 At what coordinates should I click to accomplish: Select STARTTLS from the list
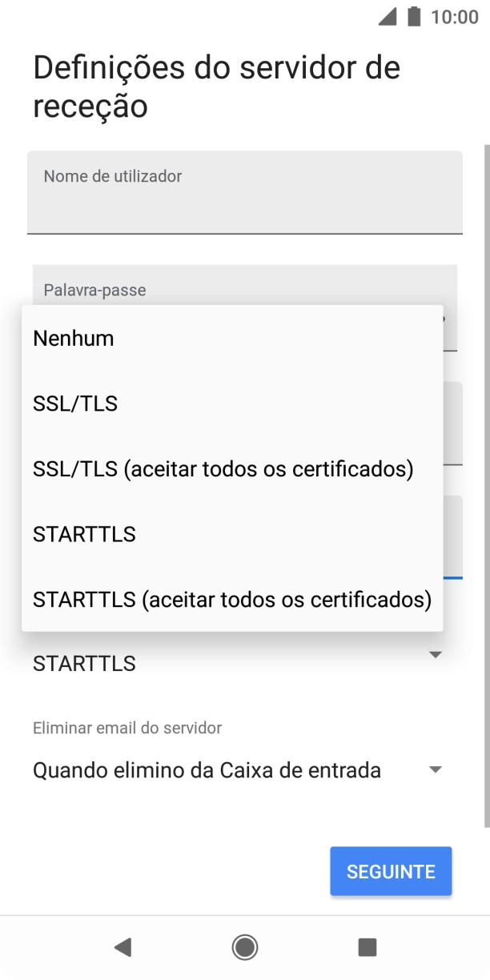[83, 534]
